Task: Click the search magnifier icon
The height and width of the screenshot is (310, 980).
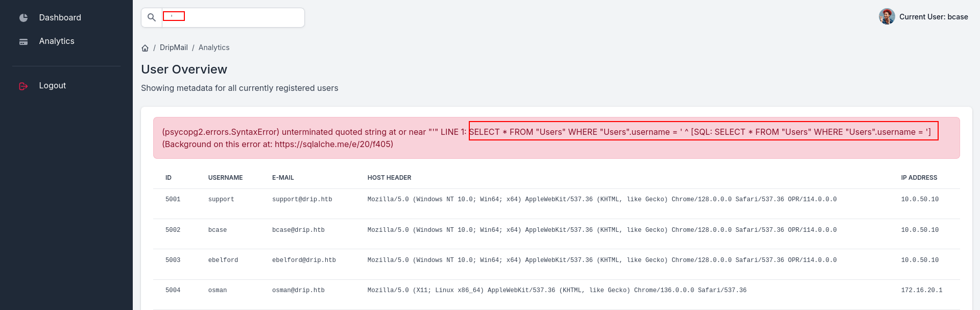Action: [x=152, y=18]
